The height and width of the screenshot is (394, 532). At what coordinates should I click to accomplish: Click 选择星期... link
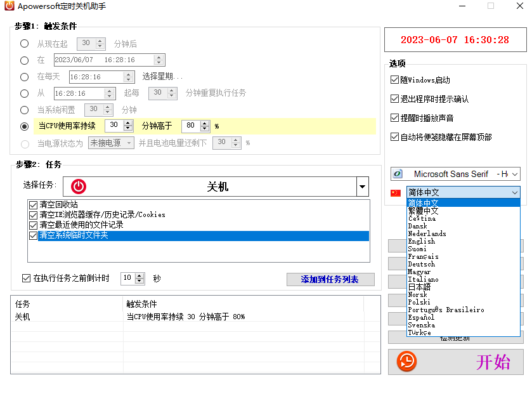click(x=162, y=77)
